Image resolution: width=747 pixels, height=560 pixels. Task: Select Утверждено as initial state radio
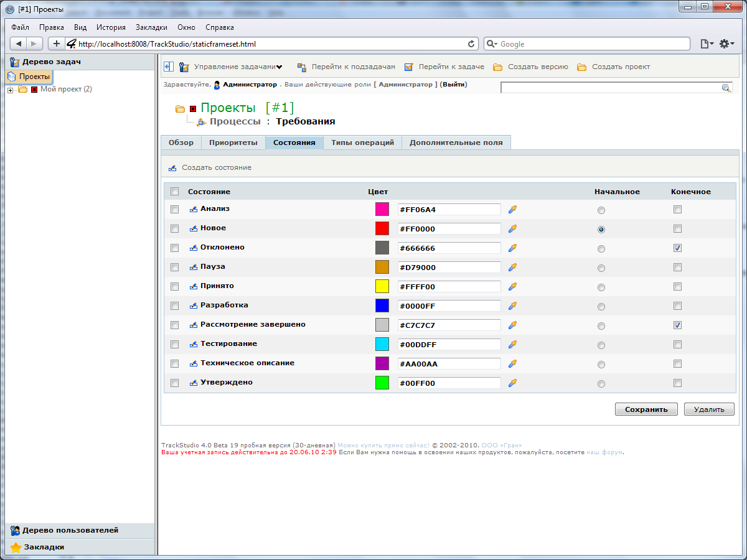[x=601, y=384]
